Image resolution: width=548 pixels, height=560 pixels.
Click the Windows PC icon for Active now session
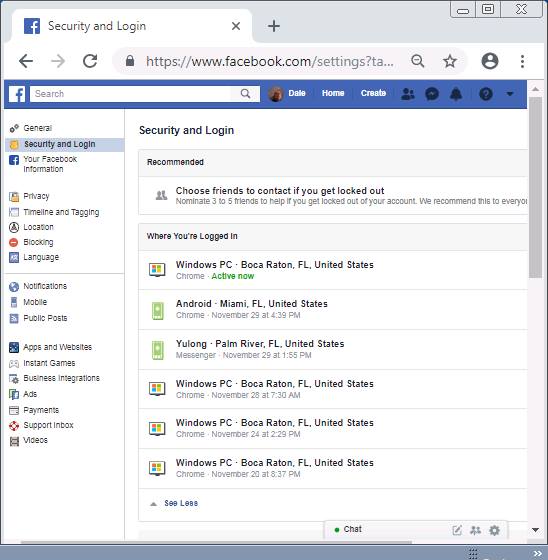tap(157, 270)
